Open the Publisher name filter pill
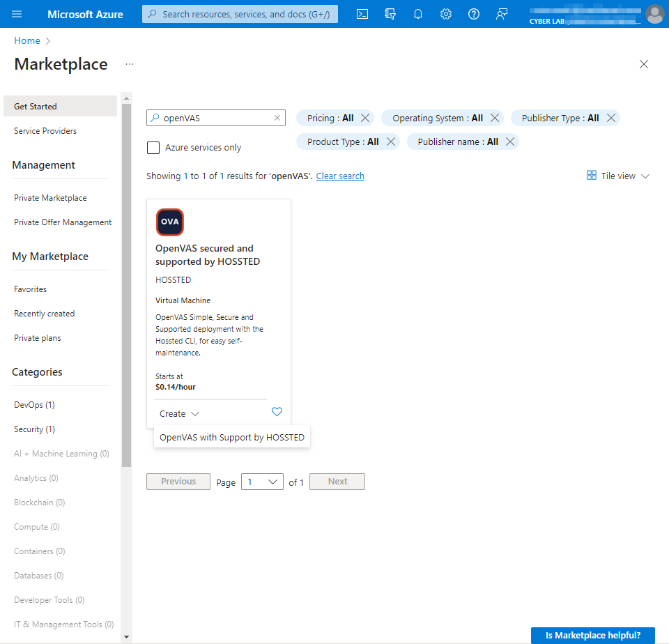 (x=458, y=141)
